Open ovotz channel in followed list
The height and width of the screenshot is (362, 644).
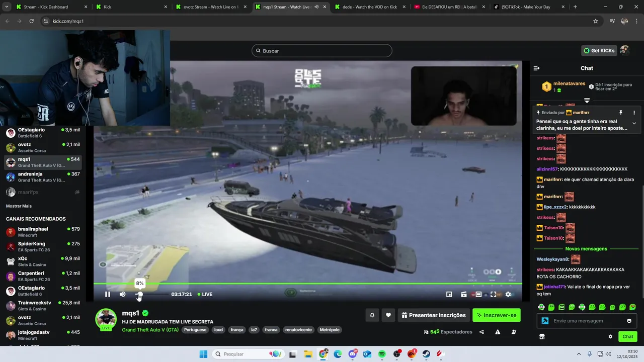click(x=43, y=148)
